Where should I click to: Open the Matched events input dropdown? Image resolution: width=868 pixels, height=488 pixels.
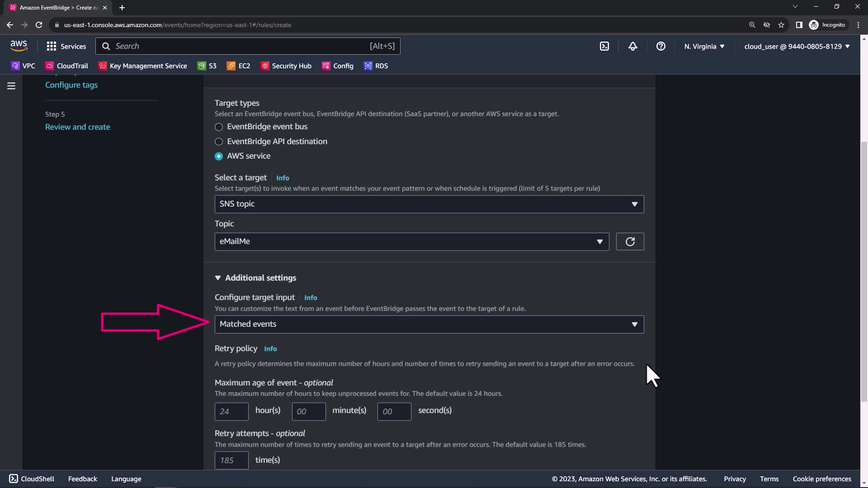pyautogui.click(x=429, y=324)
